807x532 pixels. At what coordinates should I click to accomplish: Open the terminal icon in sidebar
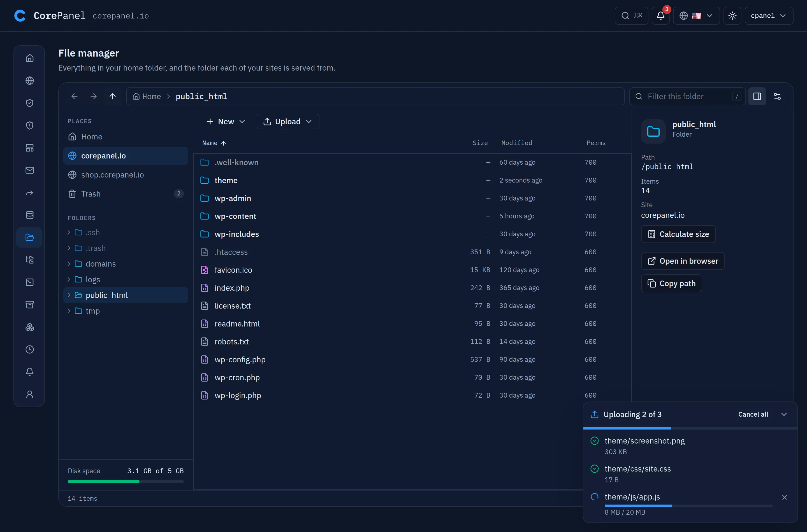coord(29,282)
